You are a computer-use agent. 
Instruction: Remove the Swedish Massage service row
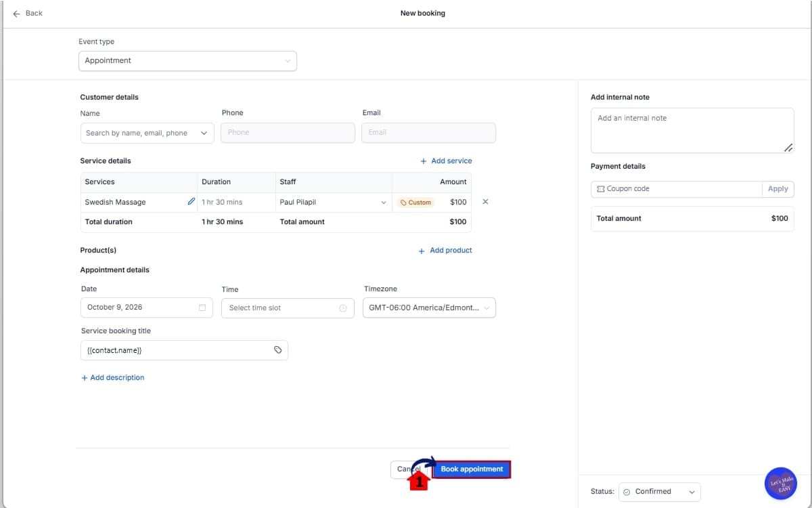(485, 202)
